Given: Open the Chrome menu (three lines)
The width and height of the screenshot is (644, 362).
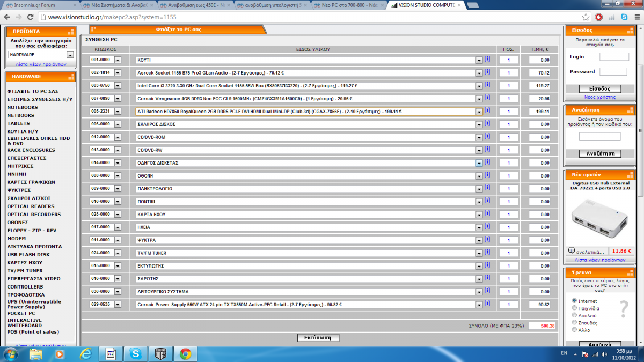Looking at the screenshot, I should tap(636, 17).
